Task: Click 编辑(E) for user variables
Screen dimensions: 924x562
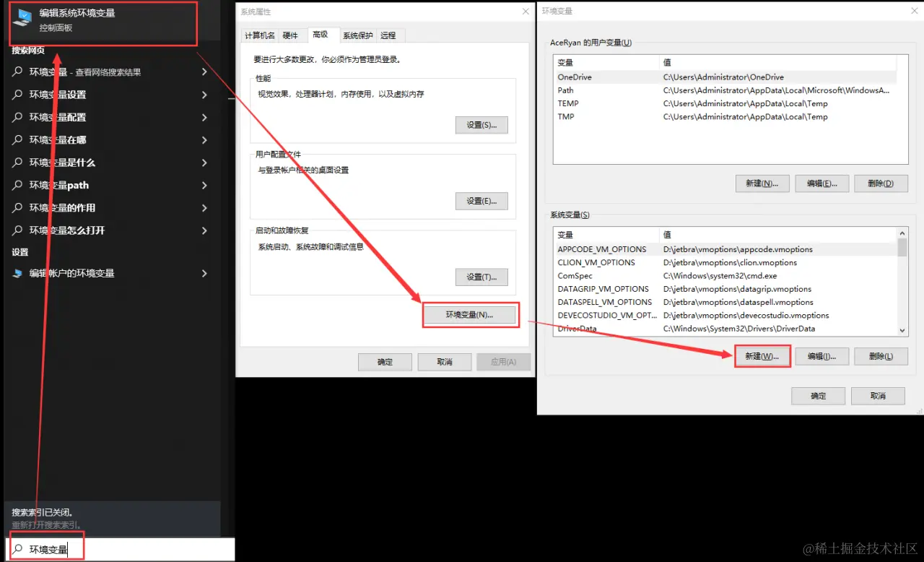Action: pos(821,183)
